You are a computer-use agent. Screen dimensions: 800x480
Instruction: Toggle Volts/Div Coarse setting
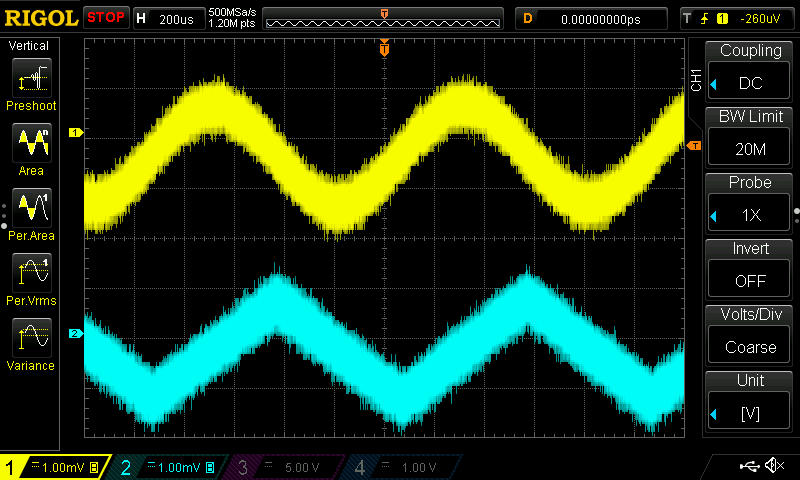tap(750, 334)
